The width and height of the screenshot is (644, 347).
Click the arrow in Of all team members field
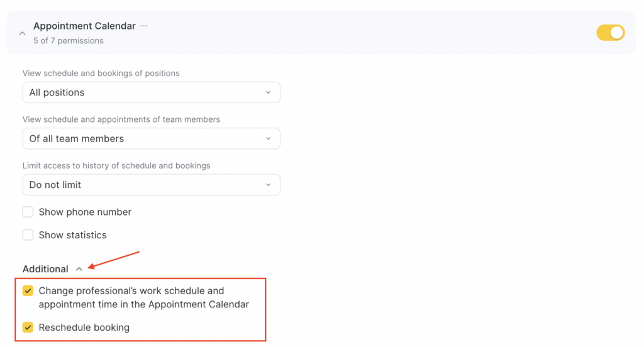269,139
